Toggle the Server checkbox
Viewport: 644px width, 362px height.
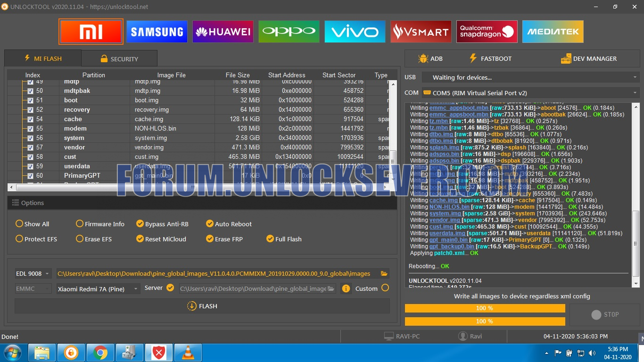pyautogui.click(x=170, y=288)
